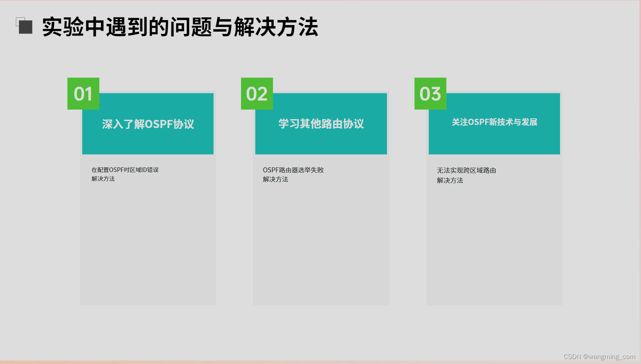
Task: Select the green 03 number badge
Action: (x=430, y=94)
